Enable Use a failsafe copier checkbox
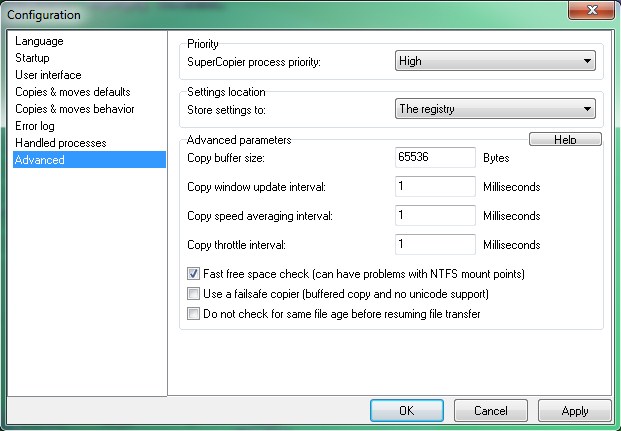The height and width of the screenshot is (431, 621). point(194,294)
